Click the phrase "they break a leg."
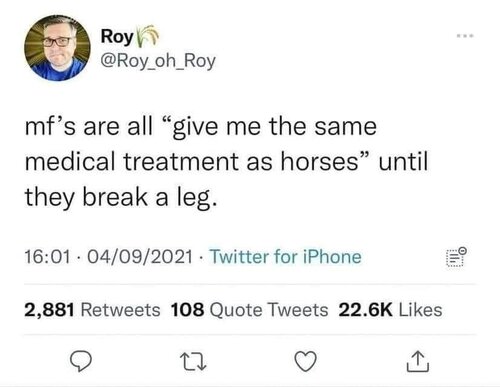The height and width of the screenshot is (387, 500). [x=121, y=197]
